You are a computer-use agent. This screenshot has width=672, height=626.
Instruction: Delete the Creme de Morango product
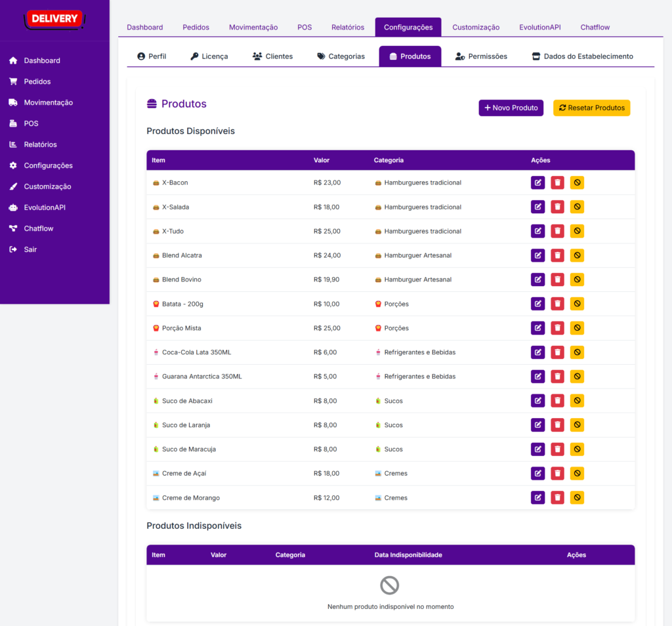click(557, 497)
